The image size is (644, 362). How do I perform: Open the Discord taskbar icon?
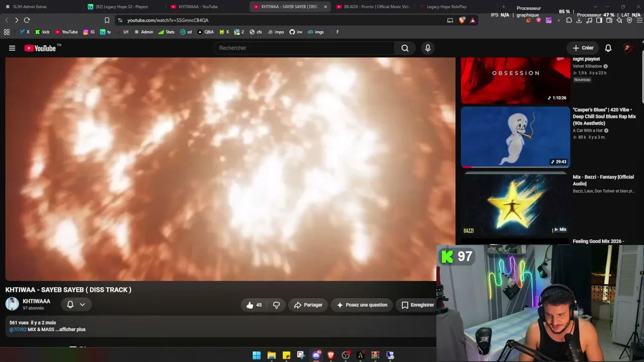316,355
